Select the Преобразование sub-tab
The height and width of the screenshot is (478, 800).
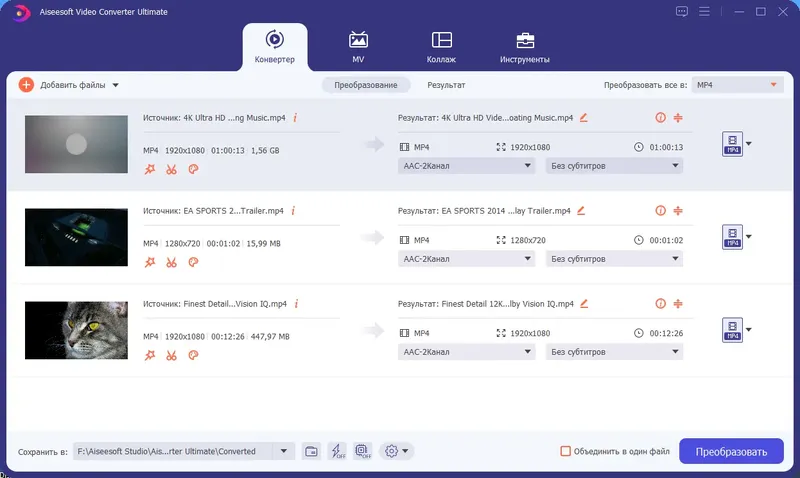(366, 85)
